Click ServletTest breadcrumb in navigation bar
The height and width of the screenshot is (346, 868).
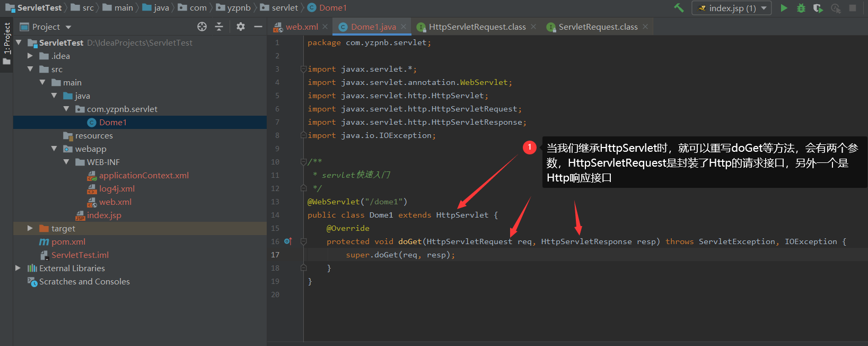[34, 8]
